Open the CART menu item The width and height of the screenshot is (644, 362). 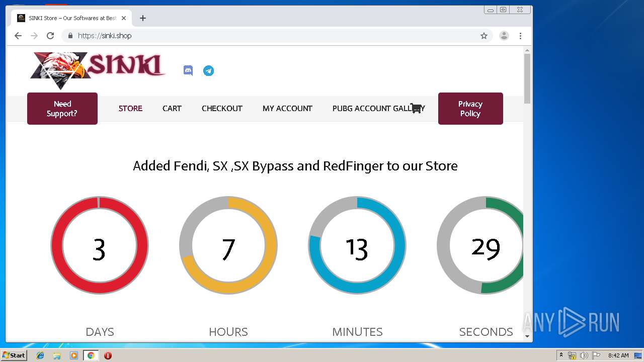(x=172, y=109)
